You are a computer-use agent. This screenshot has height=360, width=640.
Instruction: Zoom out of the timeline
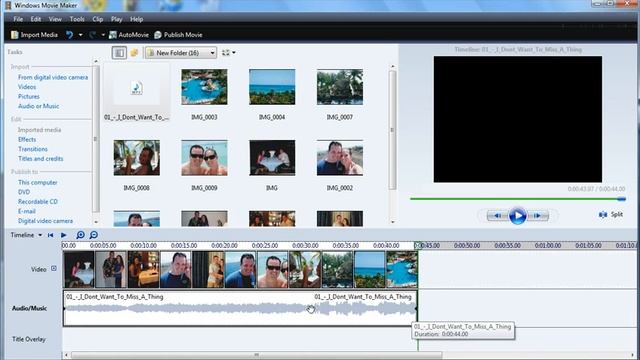94,235
